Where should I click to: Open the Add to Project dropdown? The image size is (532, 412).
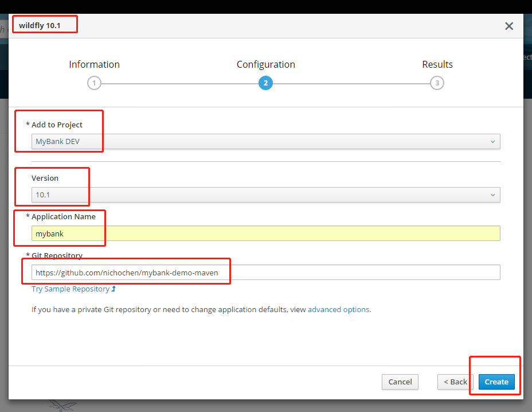click(265, 142)
